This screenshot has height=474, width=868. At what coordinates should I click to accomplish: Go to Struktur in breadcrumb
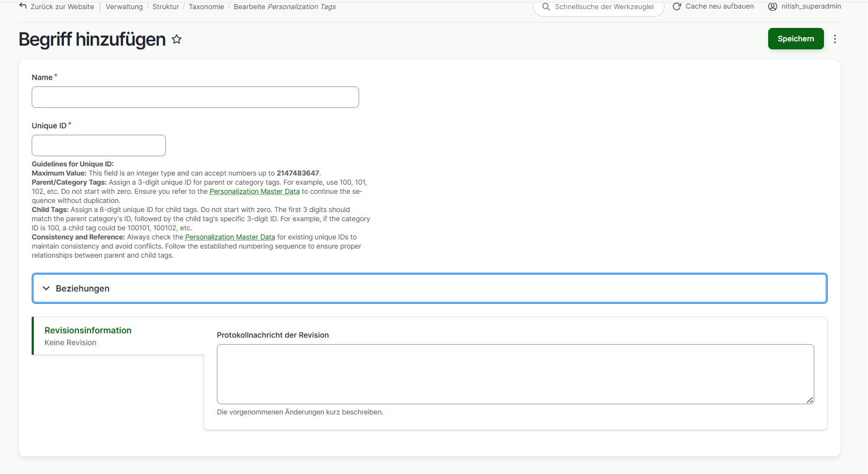point(165,7)
